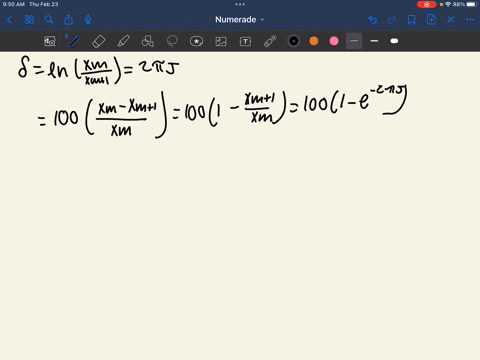This screenshot has width=480, height=360.
Task: Open the more options ellipsis menu
Action: tap(470, 20)
